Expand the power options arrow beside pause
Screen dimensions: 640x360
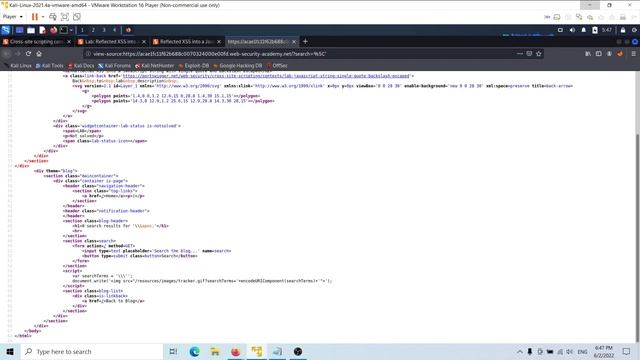[x=43, y=17]
